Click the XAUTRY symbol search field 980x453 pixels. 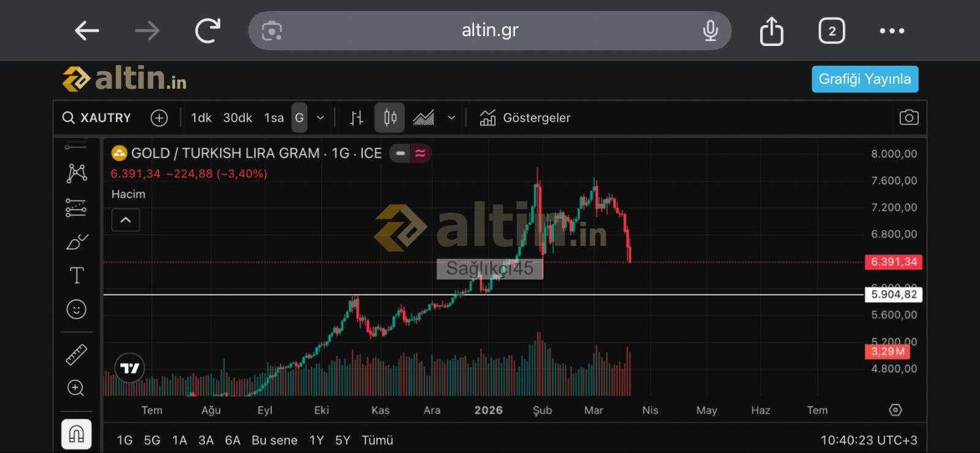point(98,118)
